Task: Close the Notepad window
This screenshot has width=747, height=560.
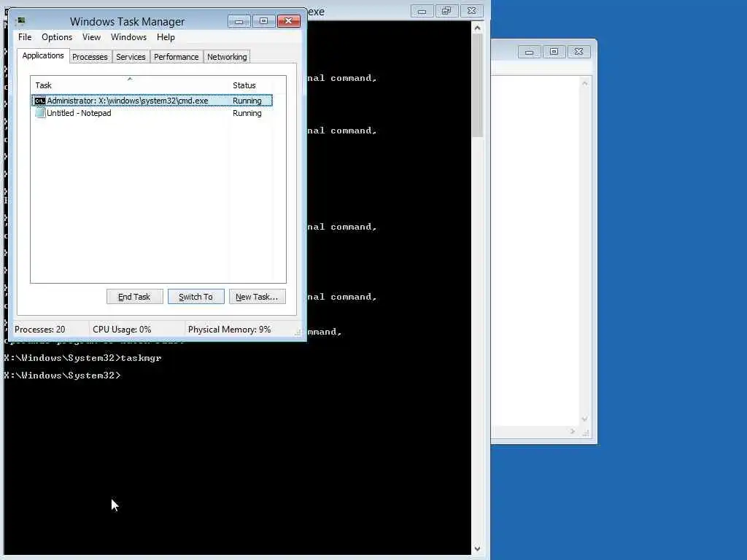Action: 578,52
